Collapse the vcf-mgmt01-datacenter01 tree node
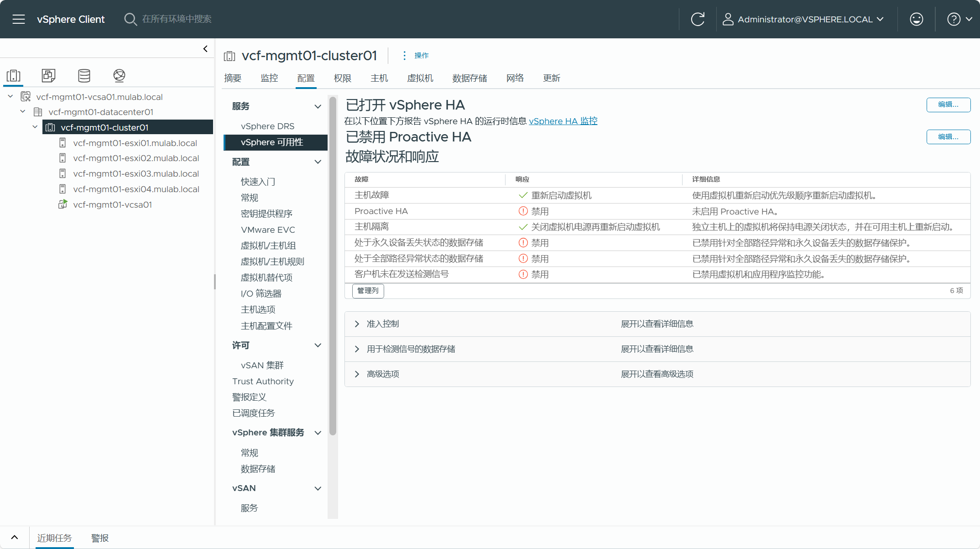This screenshot has height=549, width=980. point(23,112)
